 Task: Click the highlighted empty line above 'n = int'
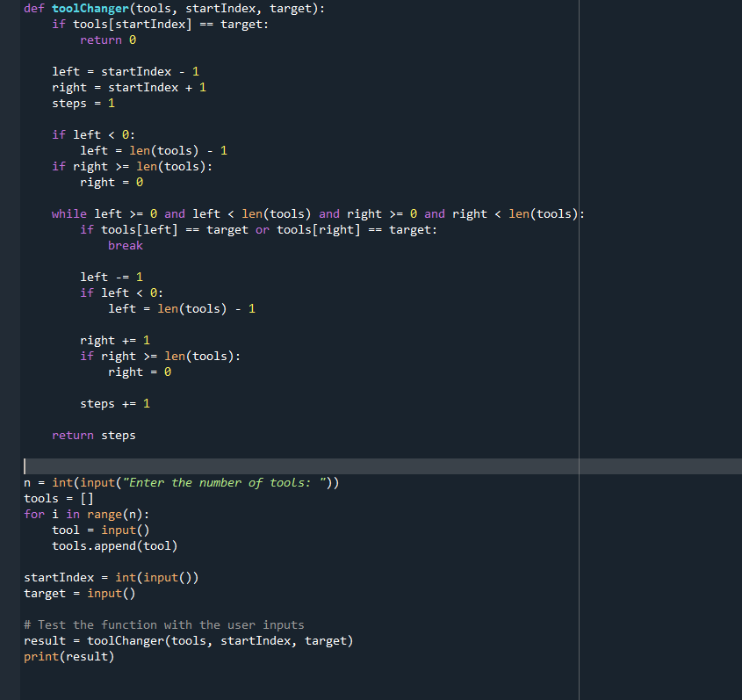[263, 466]
